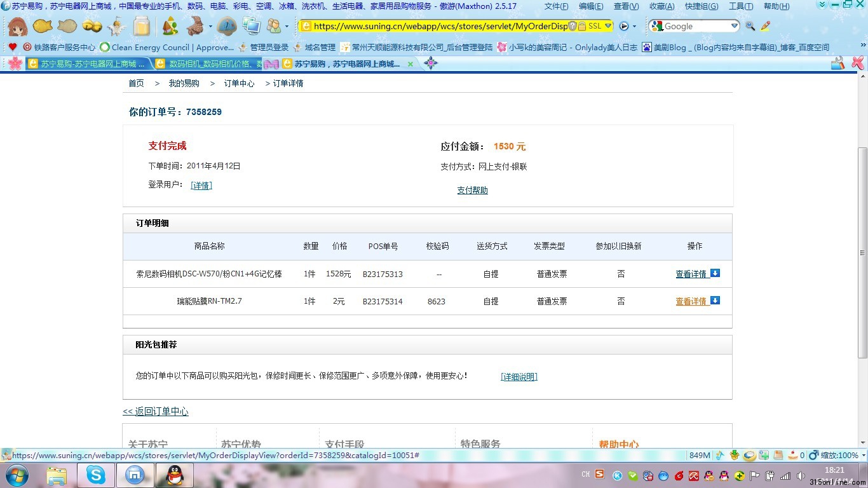Click 订单中心 in the breadcrumb
Image resolution: width=868 pixels, height=488 pixels.
coord(239,83)
